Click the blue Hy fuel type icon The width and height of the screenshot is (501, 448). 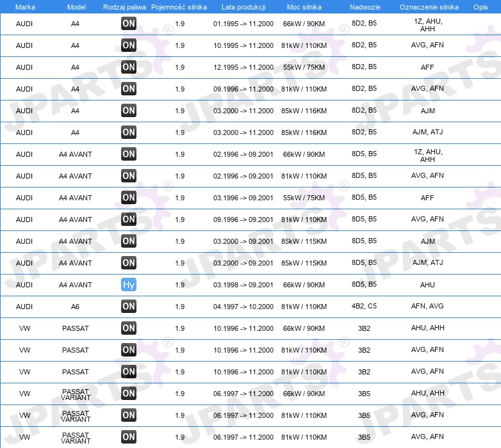[129, 284]
